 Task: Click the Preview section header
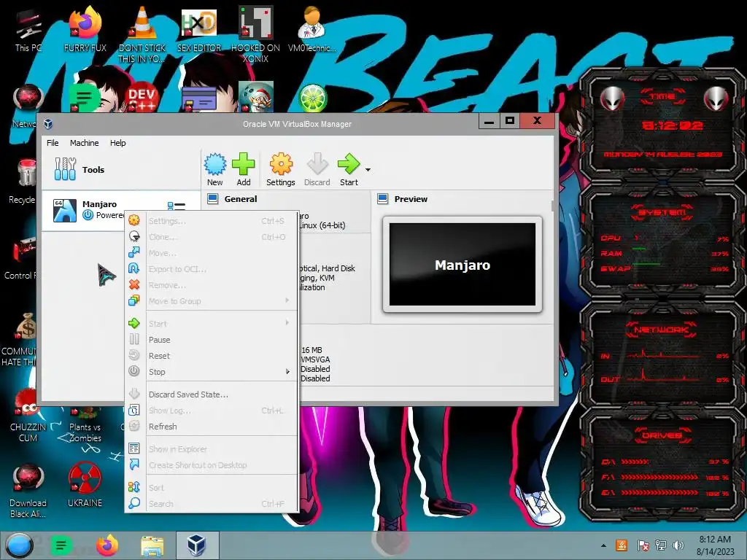point(411,199)
